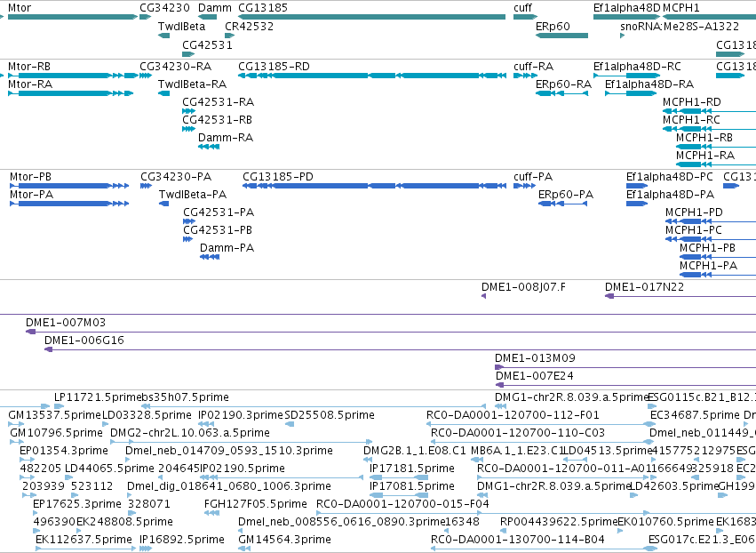Viewport: 756px width, 553px height.
Task: Click the DME1-007M03 clone label
Action: 66,323
